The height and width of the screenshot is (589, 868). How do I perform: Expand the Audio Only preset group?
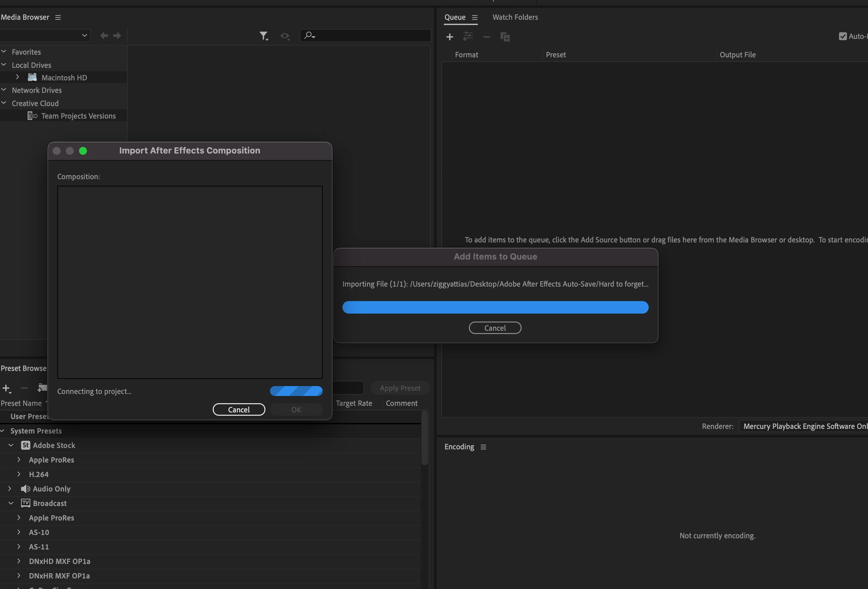click(x=10, y=489)
